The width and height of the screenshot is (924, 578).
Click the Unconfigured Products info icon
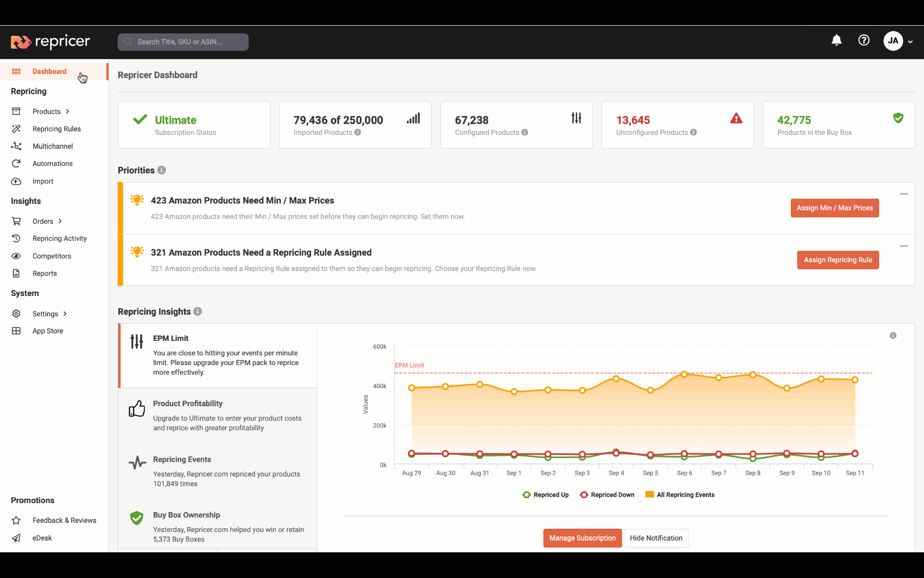694,132
